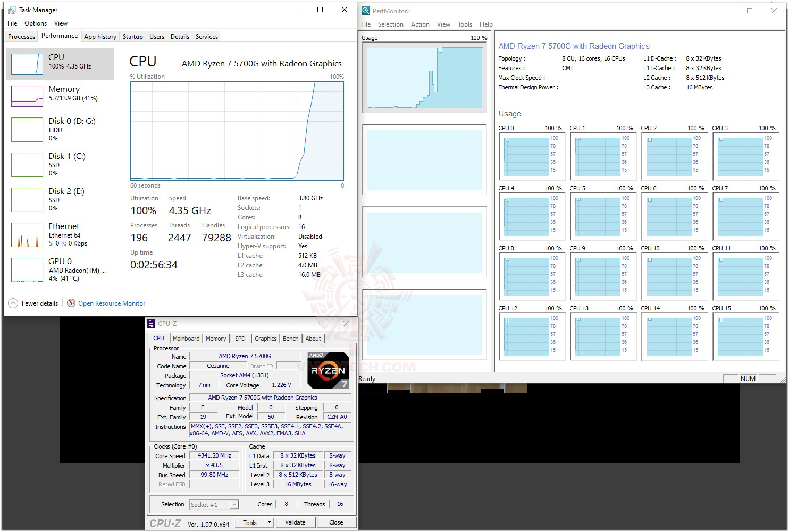Open the Tools menu in PerfMonitor2

(x=465, y=24)
